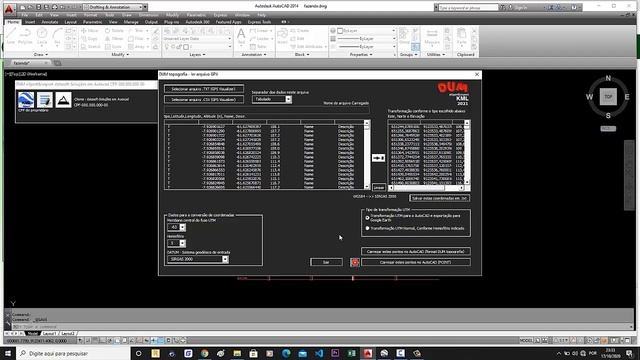Click Selecionar arquivo .CSV button
This screenshot has height=360, width=640.
[204, 99]
